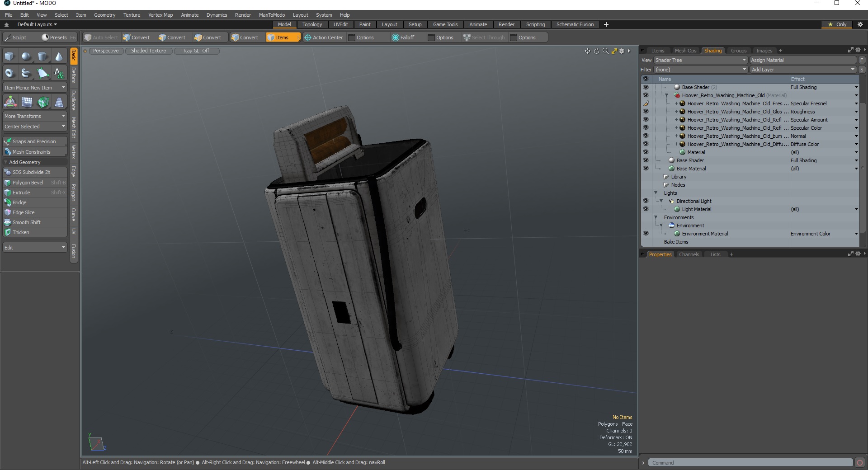
Task: Select the Cone primitive tool
Action: pyautogui.click(x=59, y=56)
